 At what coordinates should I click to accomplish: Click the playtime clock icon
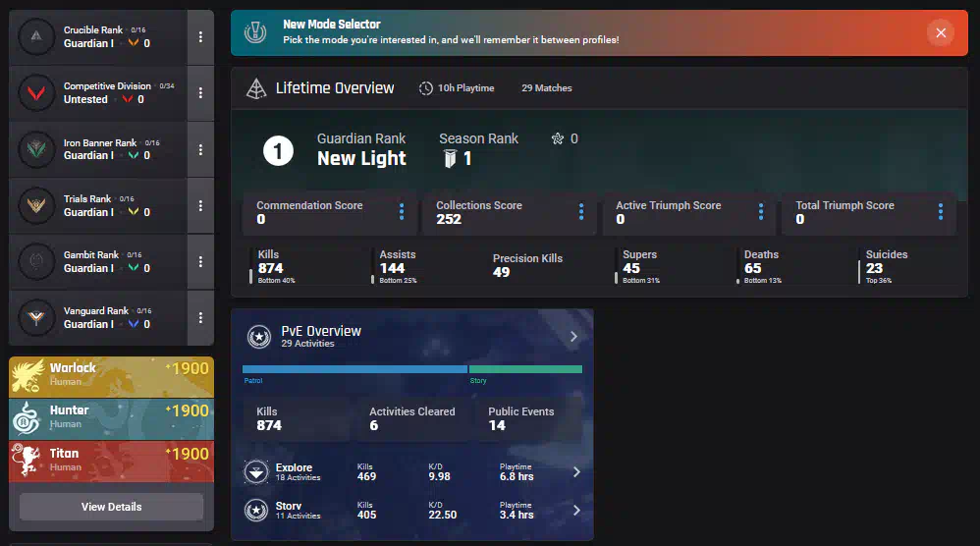pos(425,88)
